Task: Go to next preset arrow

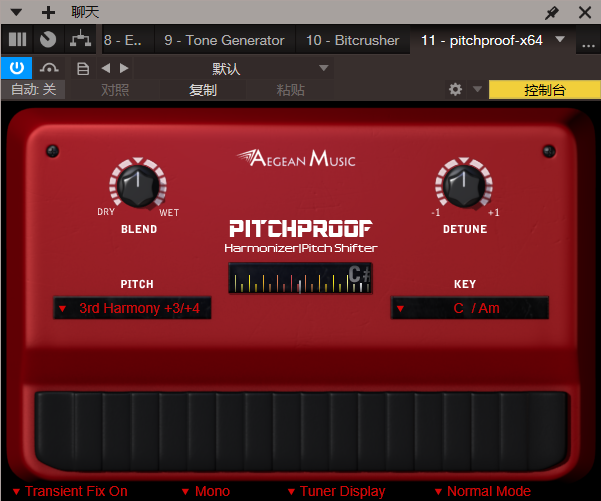Action: (x=124, y=68)
